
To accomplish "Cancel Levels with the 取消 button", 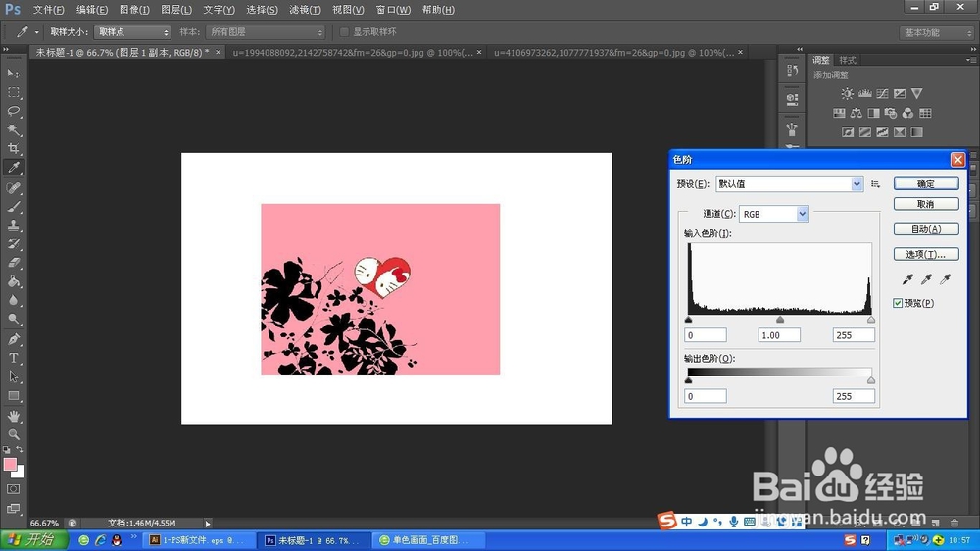I will tap(926, 204).
